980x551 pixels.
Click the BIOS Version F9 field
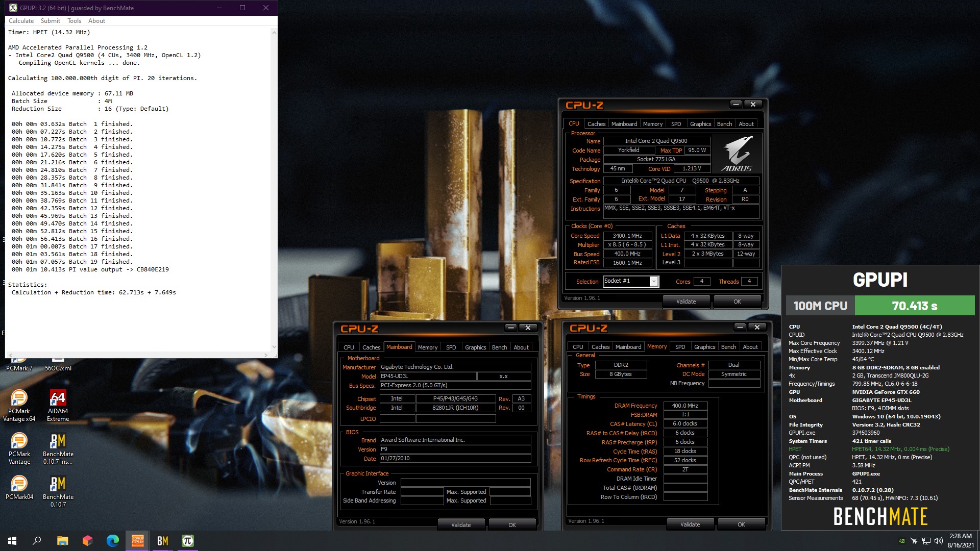[x=455, y=449]
